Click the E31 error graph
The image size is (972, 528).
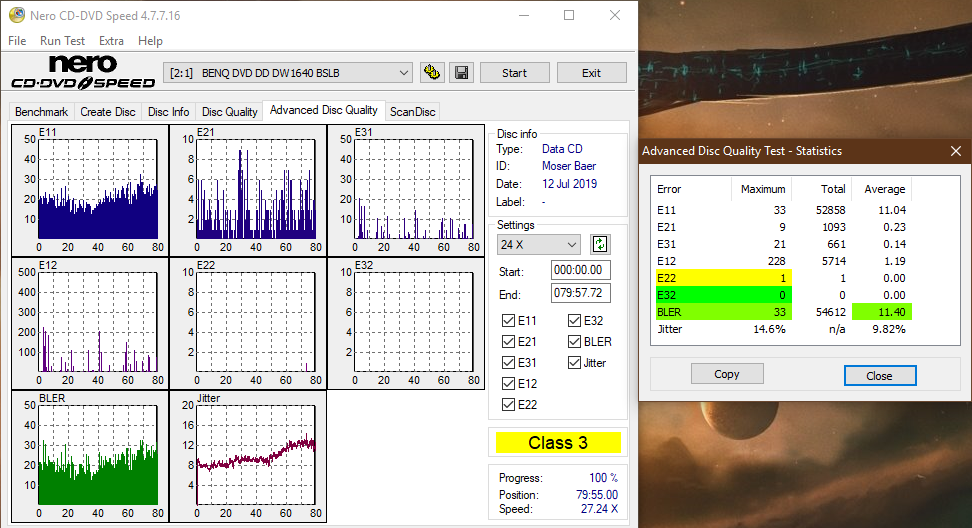pyautogui.click(x=406, y=190)
